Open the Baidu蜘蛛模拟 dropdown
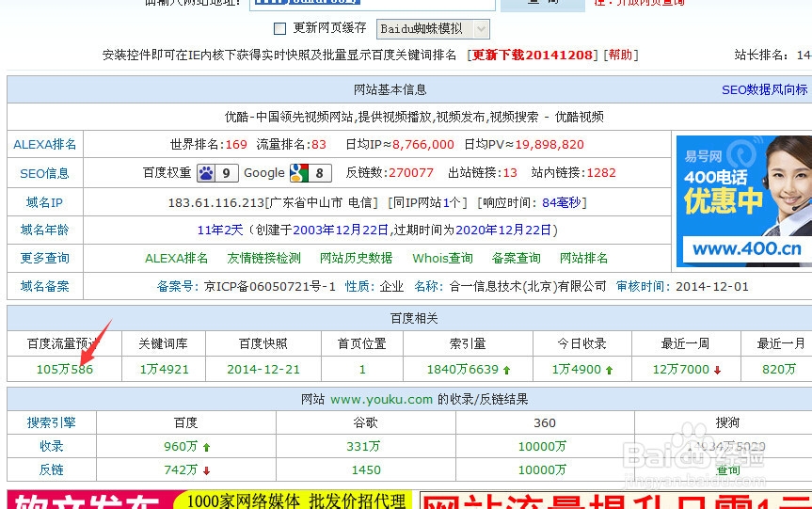Image resolution: width=812 pixels, height=509 pixels. tap(433, 29)
